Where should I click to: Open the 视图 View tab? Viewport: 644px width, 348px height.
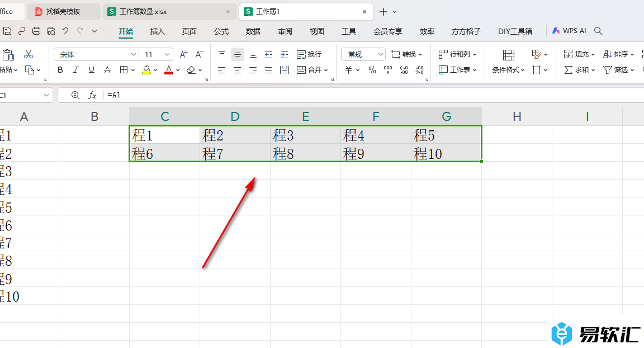[x=316, y=31]
